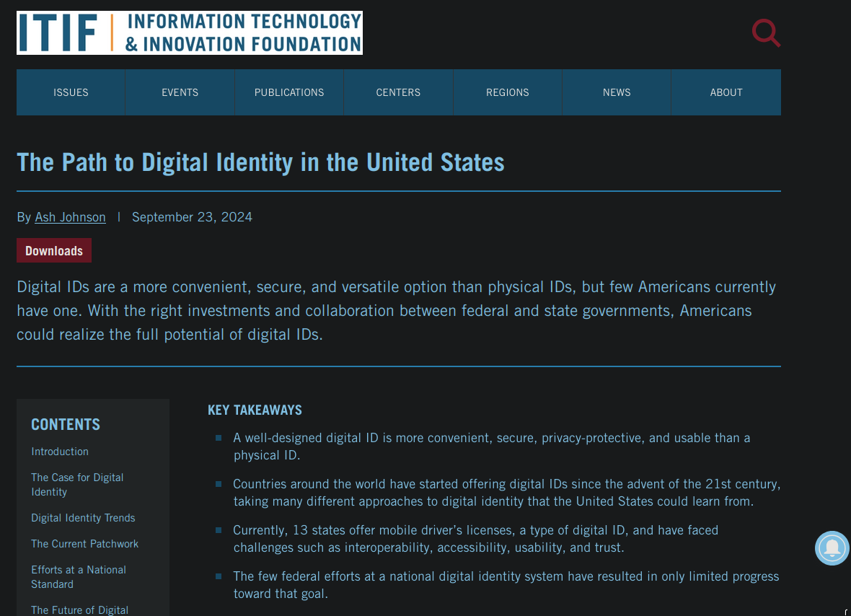Open the Publications menu
This screenshot has height=616, width=851.
click(289, 92)
